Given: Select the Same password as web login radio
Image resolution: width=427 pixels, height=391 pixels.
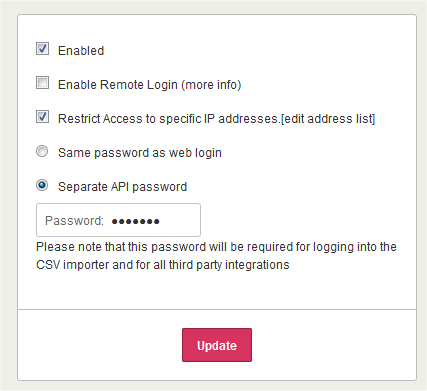Looking at the screenshot, I should tap(42, 151).
